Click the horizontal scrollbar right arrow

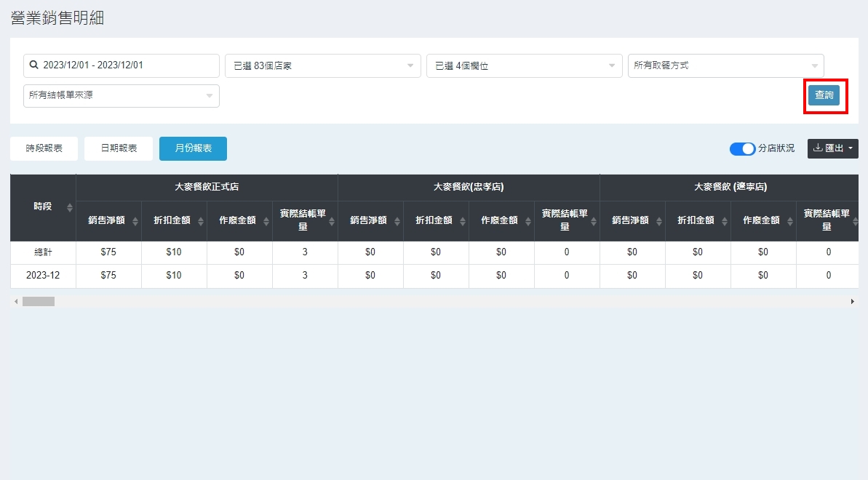click(852, 301)
